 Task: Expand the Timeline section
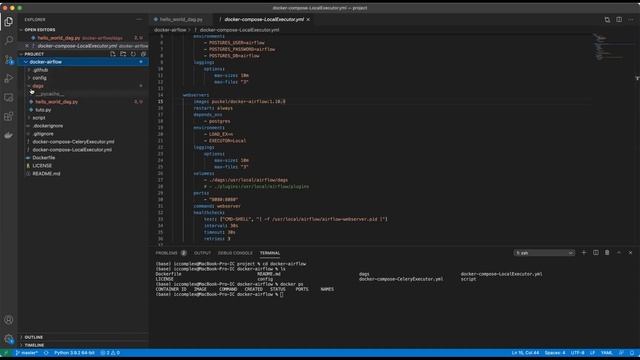[x=34, y=345]
